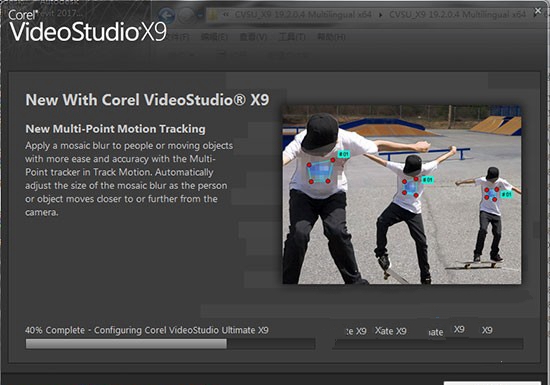
Task: Select the "New With Corel VideoStudio® X9" heading
Action: pos(147,100)
